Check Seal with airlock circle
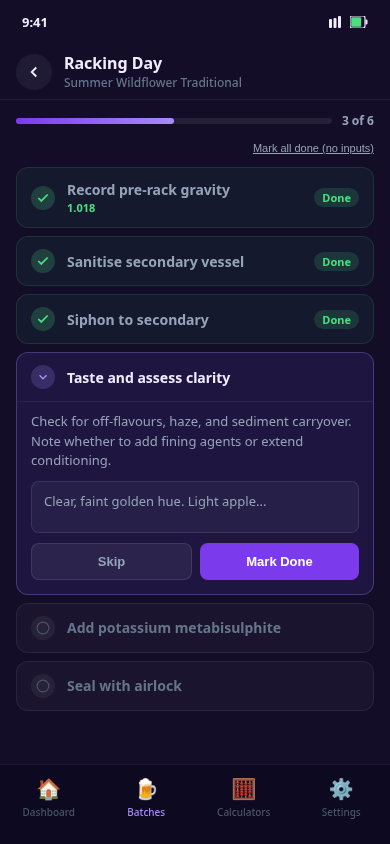 point(43,686)
